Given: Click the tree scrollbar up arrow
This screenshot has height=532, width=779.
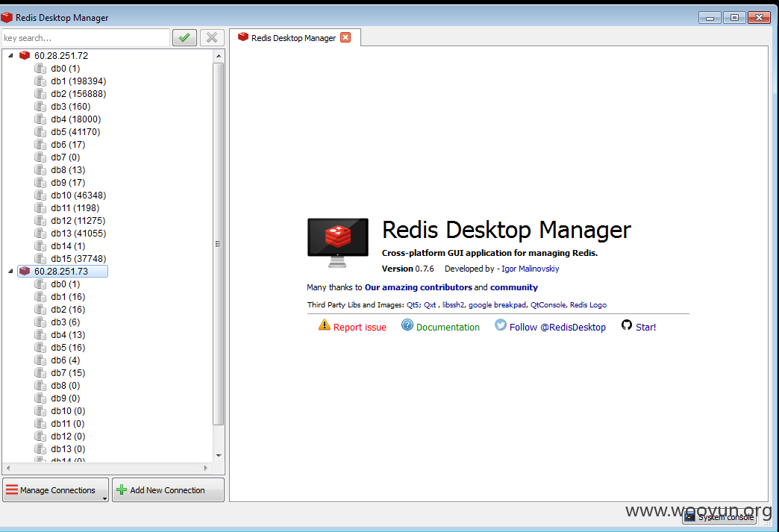Looking at the screenshot, I should 219,56.
